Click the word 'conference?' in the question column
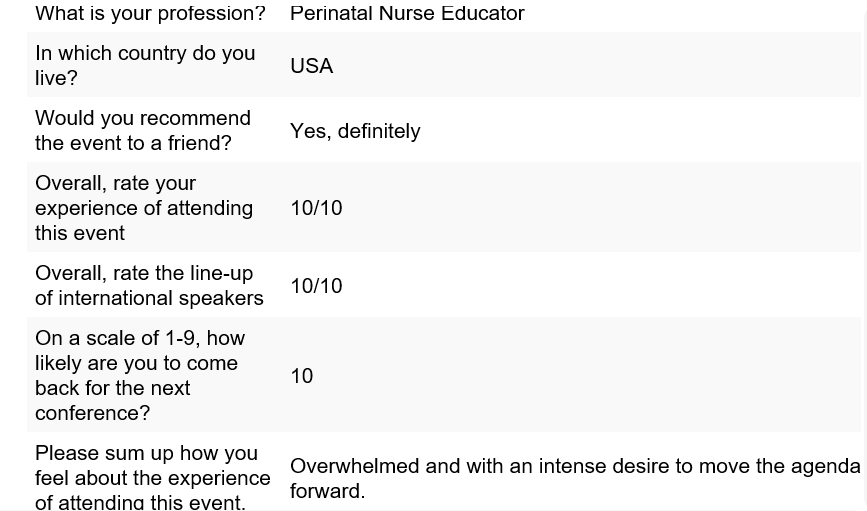Screen dimensions: 867x511 (92, 413)
